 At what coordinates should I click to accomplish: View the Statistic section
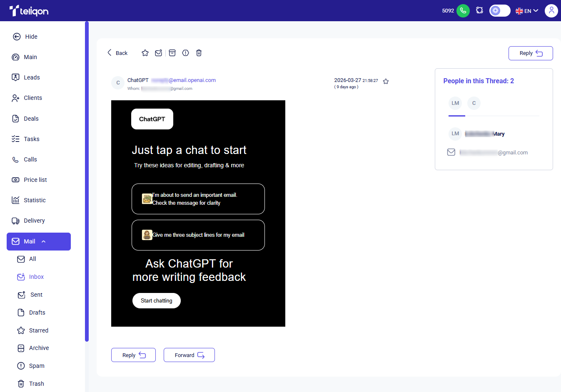(x=29, y=200)
